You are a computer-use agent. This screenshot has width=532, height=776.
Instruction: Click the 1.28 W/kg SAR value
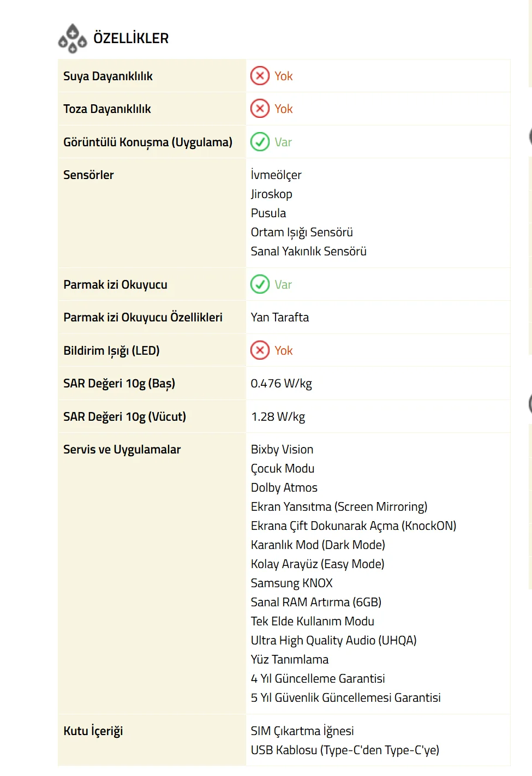[x=278, y=417]
